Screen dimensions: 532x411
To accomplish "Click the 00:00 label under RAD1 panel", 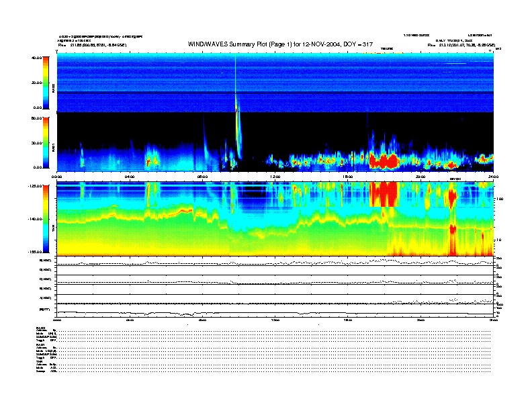I will tap(57, 177).
